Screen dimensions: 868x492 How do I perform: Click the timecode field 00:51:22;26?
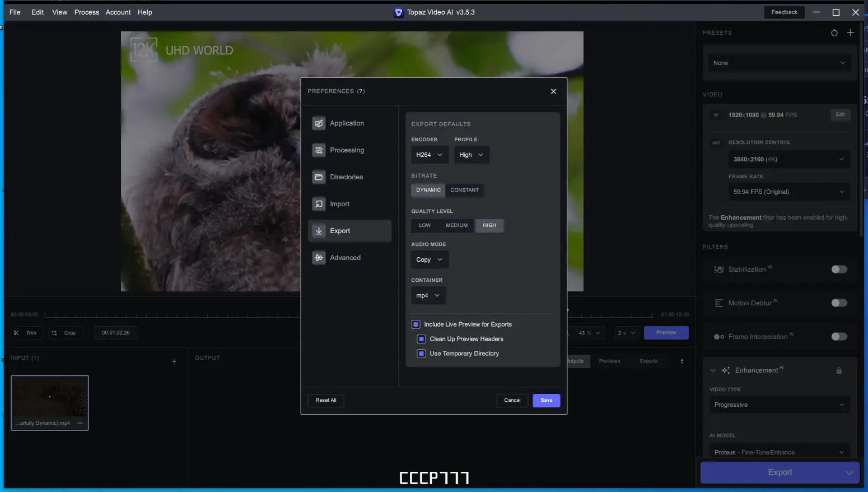[116, 333]
